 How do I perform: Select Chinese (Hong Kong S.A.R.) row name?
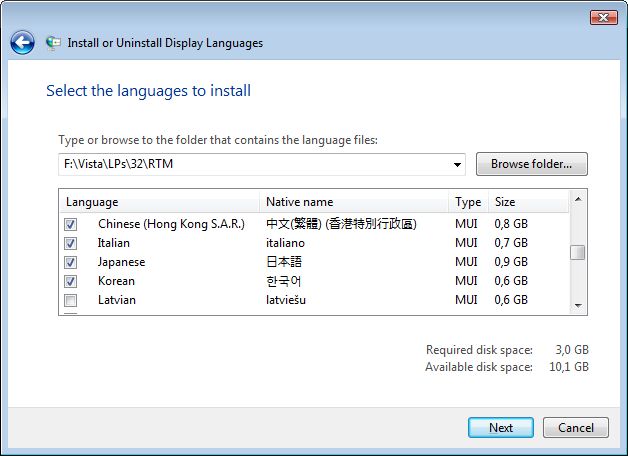point(171,224)
